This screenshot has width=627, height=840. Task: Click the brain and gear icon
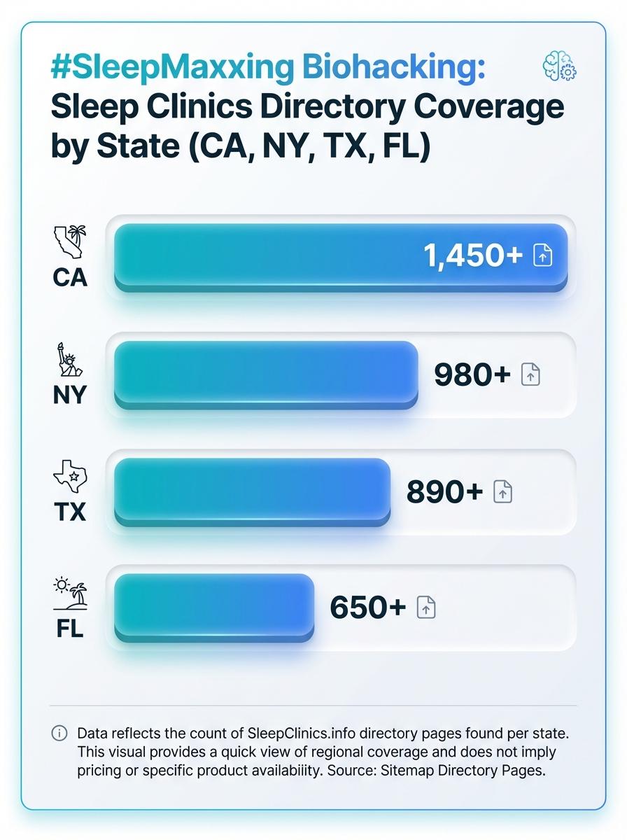pos(560,68)
